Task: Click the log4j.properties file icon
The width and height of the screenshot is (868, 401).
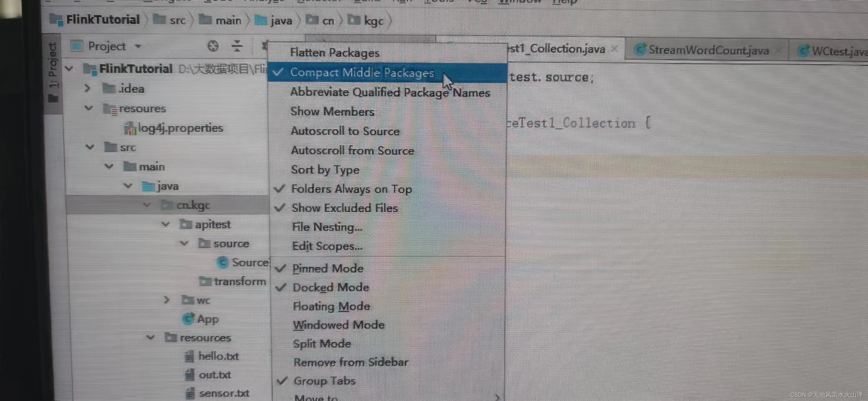Action: pyautogui.click(x=130, y=128)
